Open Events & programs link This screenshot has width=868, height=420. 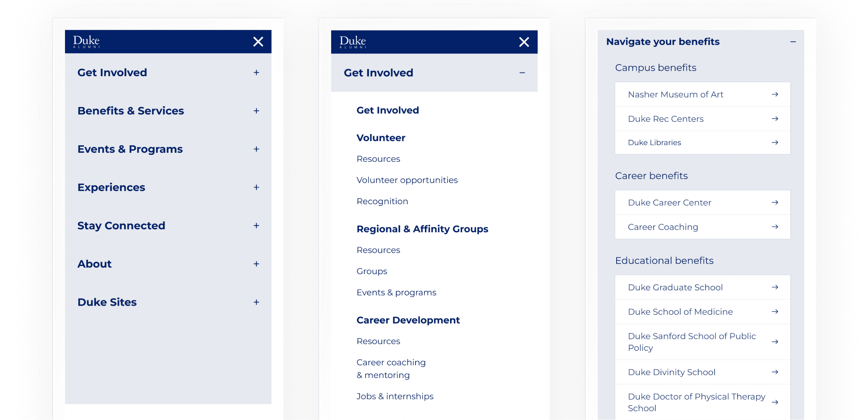click(396, 292)
